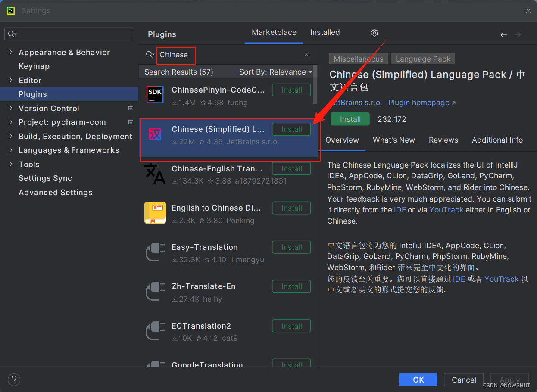The width and height of the screenshot is (537, 392).
Task: Go forward with the right arrow
Action: (x=518, y=35)
